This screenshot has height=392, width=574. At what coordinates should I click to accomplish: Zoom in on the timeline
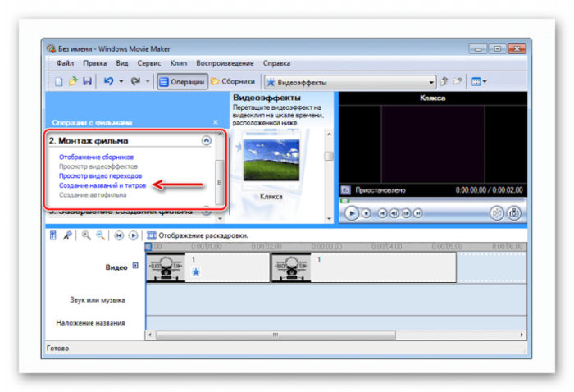click(x=86, y=235)
